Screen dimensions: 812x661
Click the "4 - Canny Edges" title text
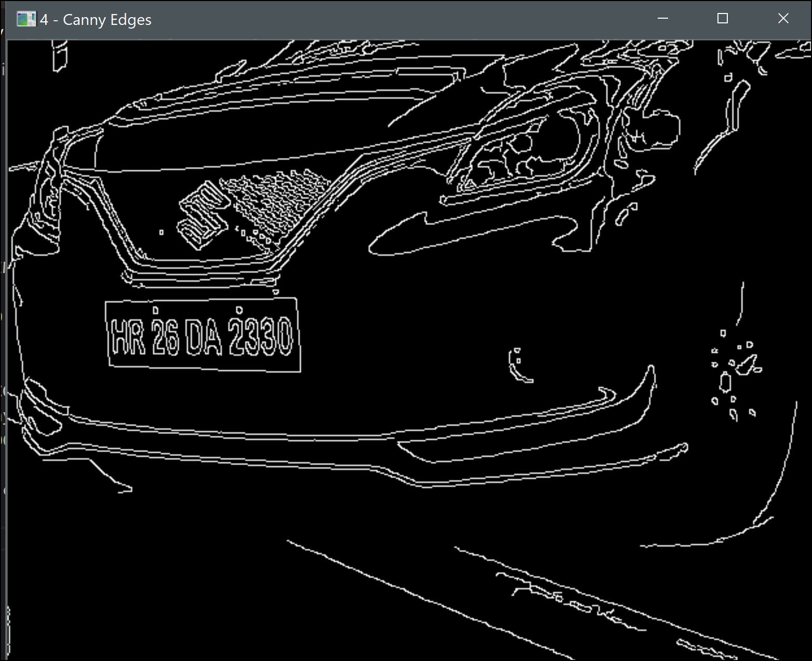[x=96, y=20]
